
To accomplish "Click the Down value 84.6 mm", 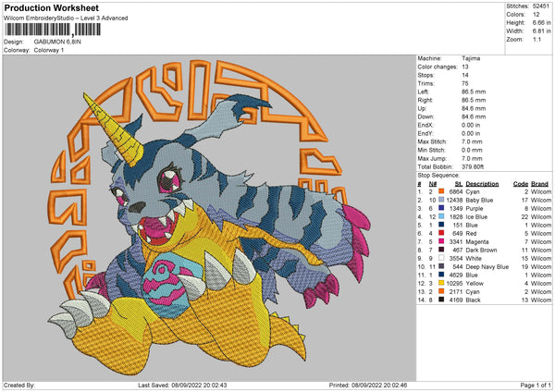I will click(x=474, y=116).
